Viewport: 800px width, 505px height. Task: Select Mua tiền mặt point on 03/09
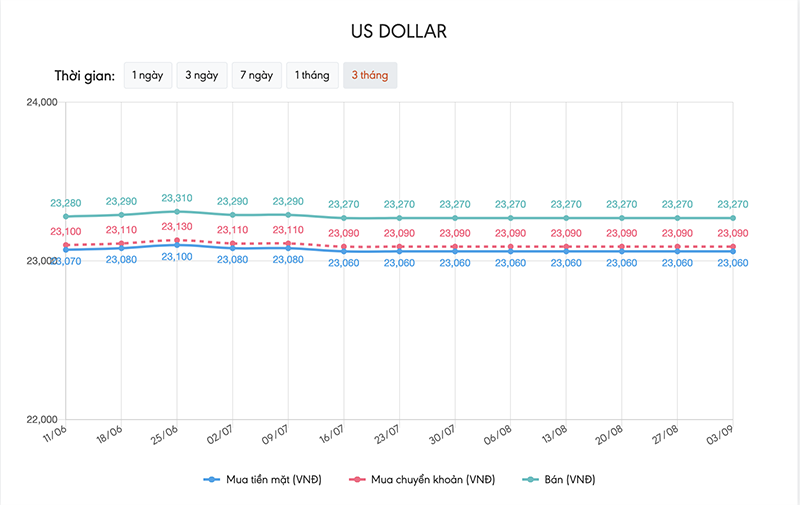pyautogui.click(x=734, y=251)
